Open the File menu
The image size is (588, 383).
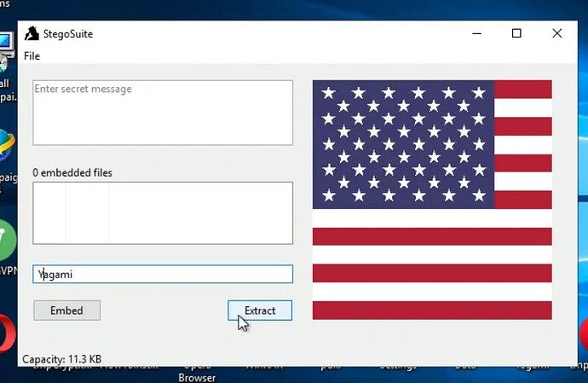(32, 56)
